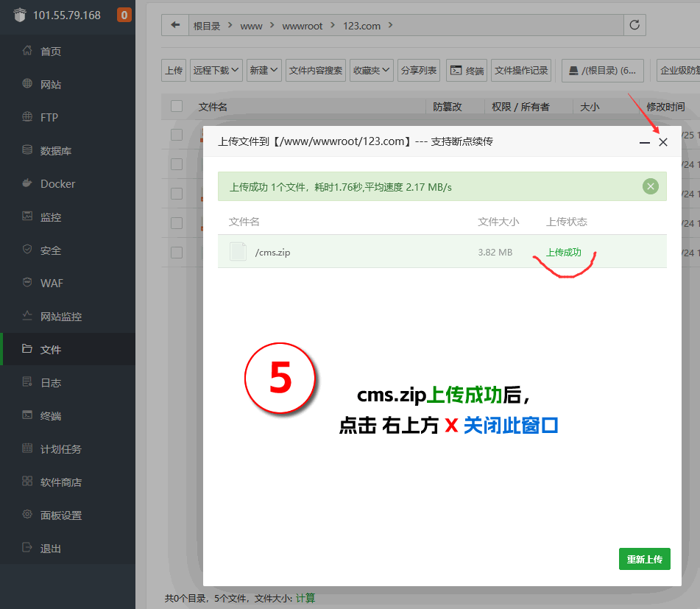Click the WAF shield icon
The image size is (700, 609).
[x=27, y=283]
